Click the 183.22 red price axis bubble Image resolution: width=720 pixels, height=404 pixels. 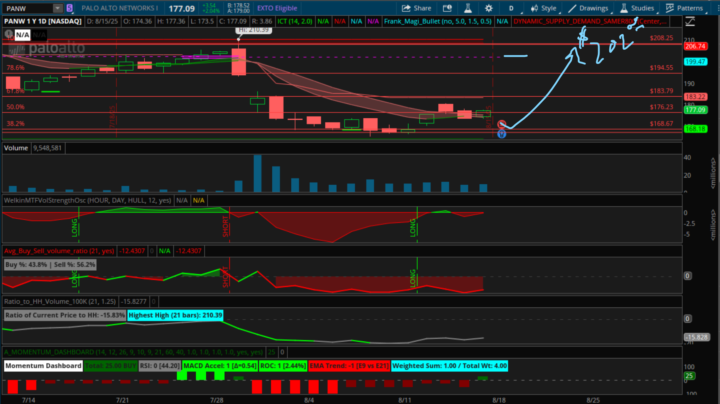tap(695, 97)
